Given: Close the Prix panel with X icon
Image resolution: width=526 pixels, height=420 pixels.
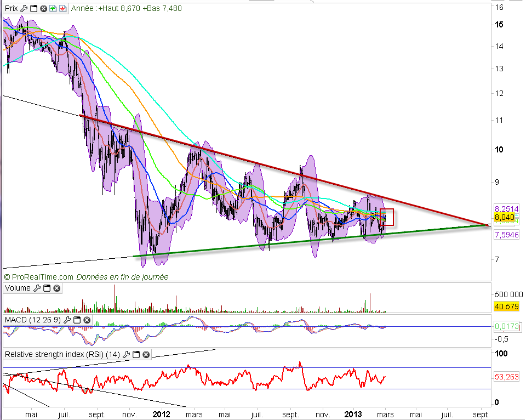Looking at the screenshot, I should coord(43,8).
